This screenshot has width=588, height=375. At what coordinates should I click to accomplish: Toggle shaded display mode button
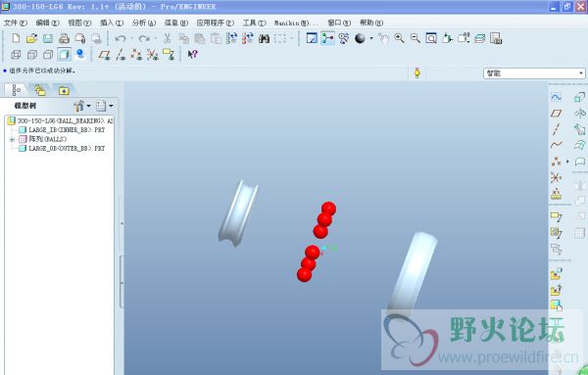64,54
